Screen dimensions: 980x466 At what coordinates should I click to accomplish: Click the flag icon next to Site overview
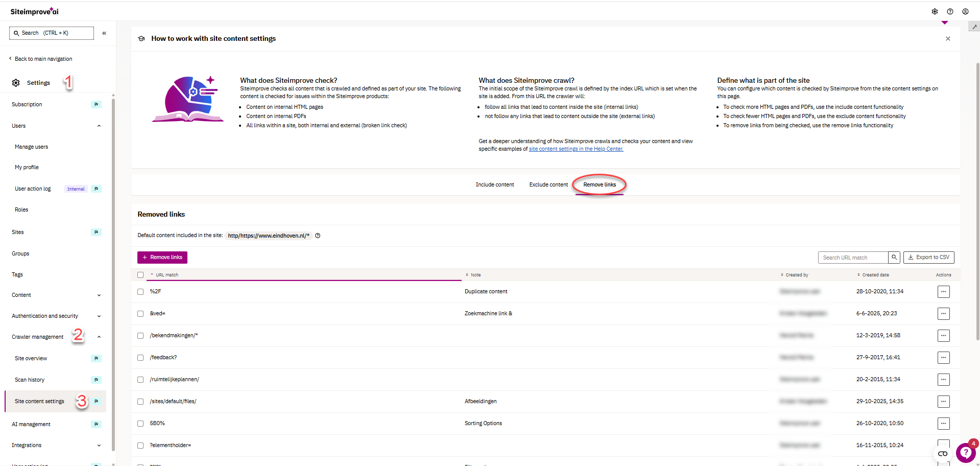pos(96,359)
